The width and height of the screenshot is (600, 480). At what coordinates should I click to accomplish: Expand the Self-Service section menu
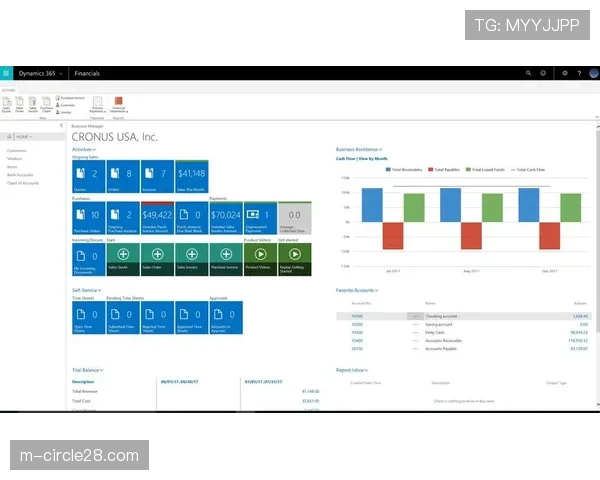86,290
